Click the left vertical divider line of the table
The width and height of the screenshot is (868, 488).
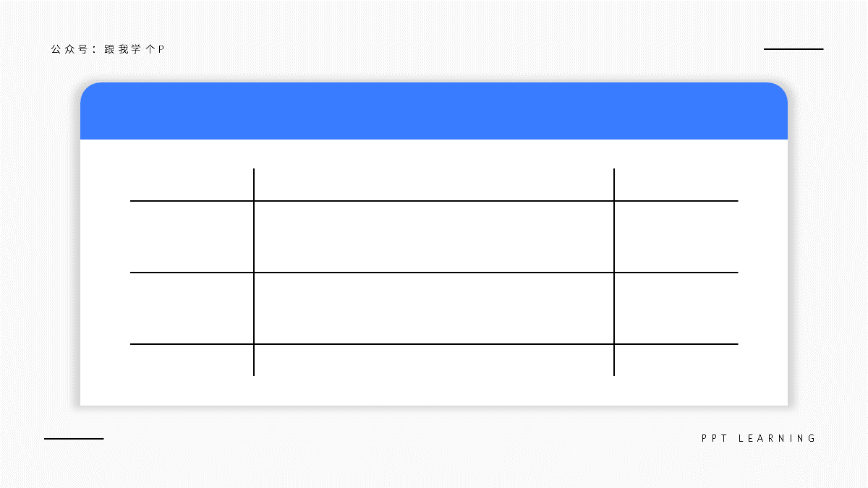pyautogui.click(x=254, y=272)
